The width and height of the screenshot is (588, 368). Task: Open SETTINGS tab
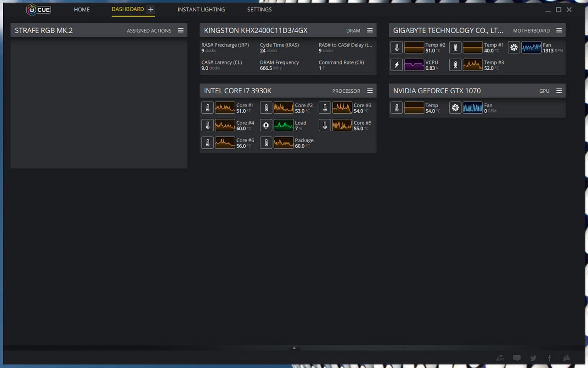pyautogui.click(x=259, y=9)
